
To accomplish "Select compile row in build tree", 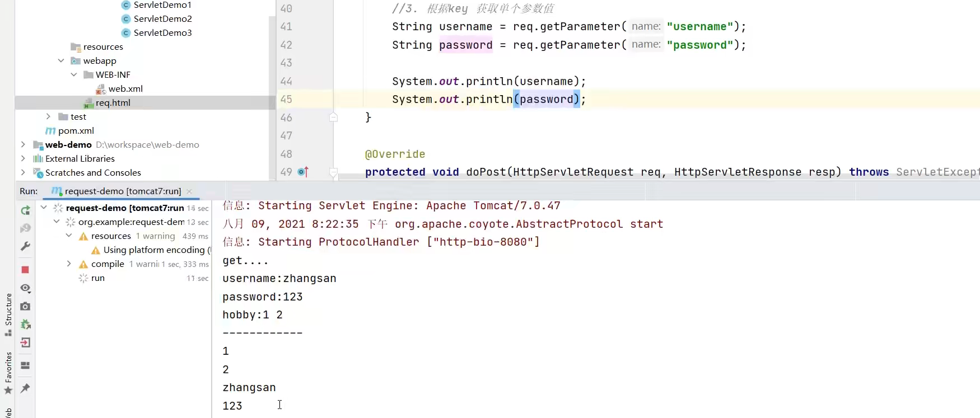I will pyautogui.click(x=108, y=264).
